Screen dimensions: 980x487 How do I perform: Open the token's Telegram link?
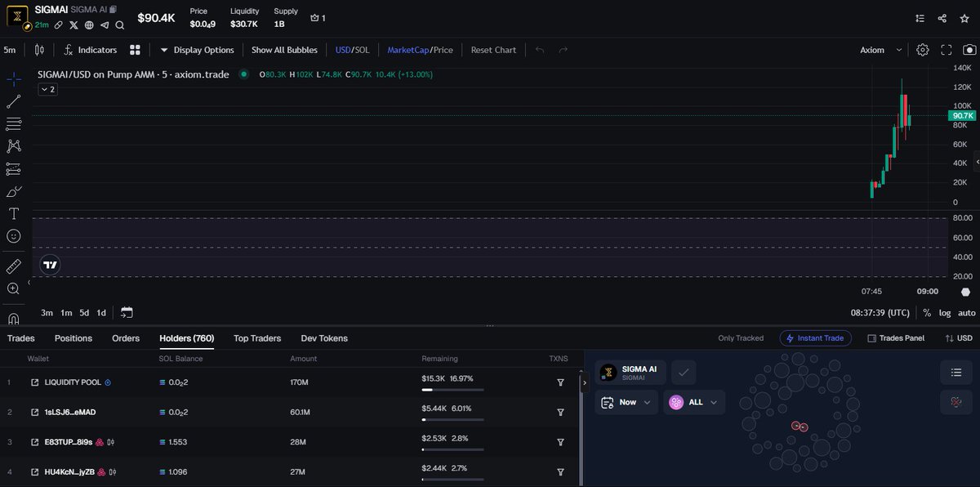(x=105, y=25)
